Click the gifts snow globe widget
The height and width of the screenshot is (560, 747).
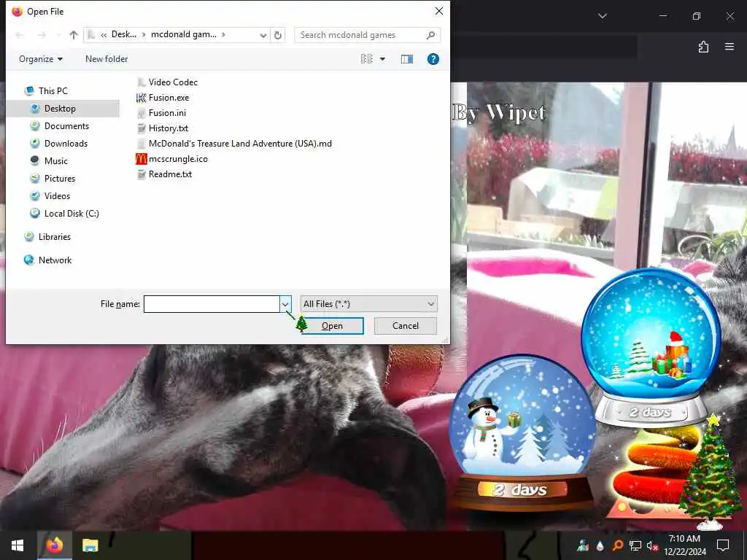click(651, 348)
